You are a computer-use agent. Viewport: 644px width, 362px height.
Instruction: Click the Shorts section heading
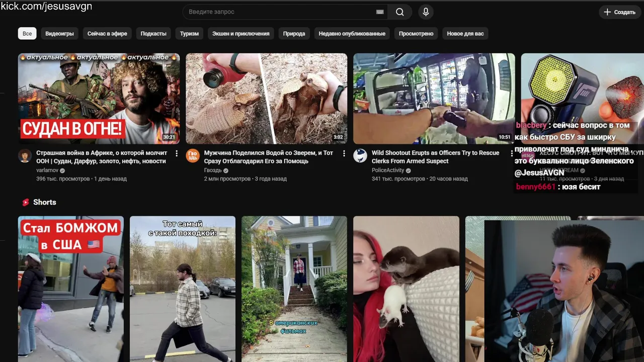[44, 202]
